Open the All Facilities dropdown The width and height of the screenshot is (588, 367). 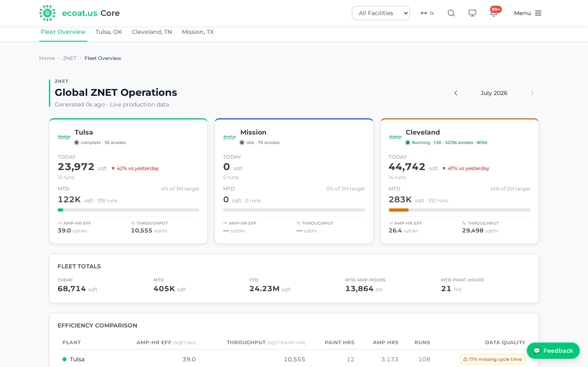[381, 13]
